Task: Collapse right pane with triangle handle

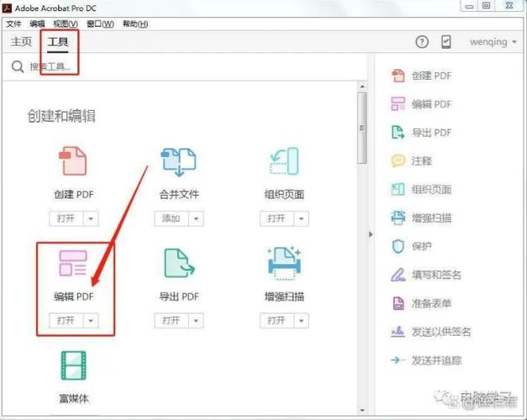Action: (x=371, y=234)
